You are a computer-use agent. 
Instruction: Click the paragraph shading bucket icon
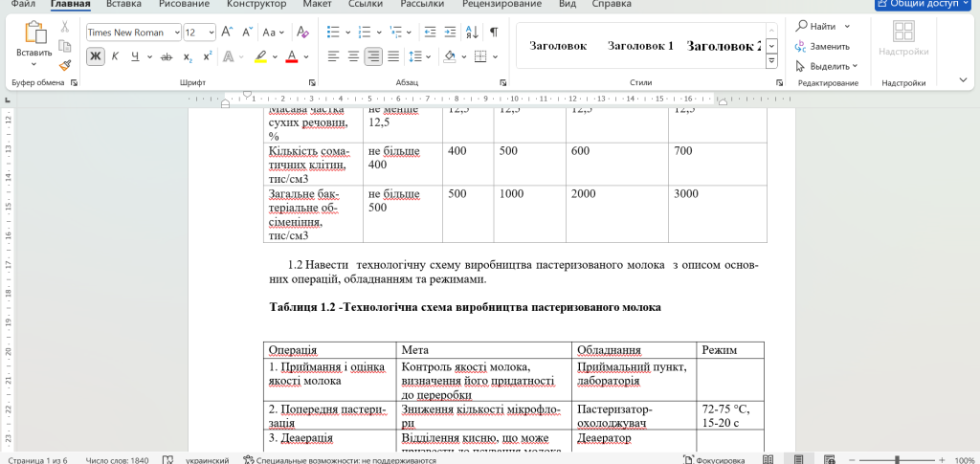pos(450,56)
